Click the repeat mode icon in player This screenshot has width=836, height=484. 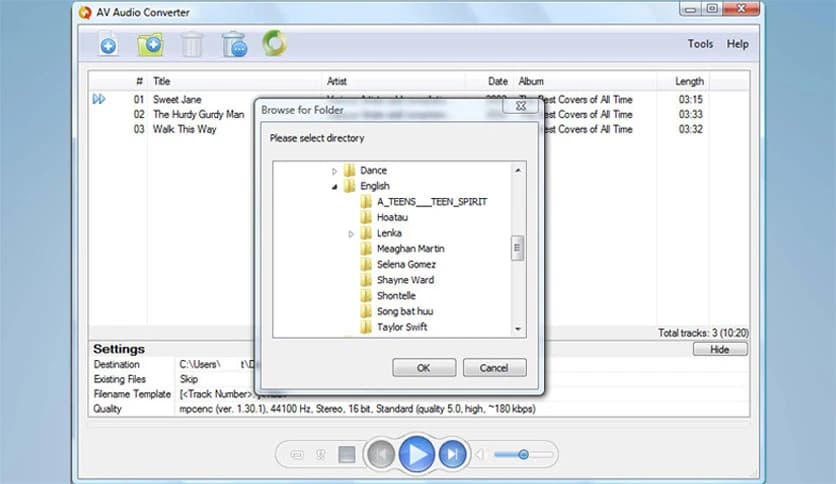click(x=297, y=455)
